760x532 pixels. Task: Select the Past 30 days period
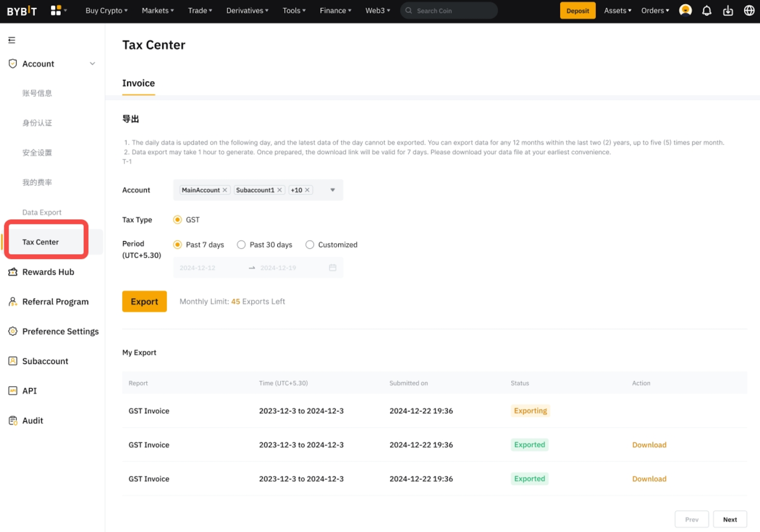pyautogui.click(x=241, y=245)
